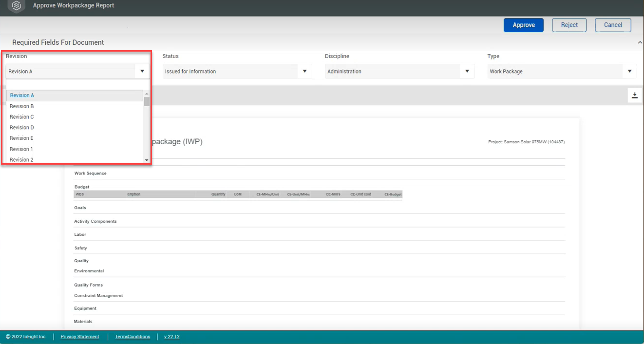The width and height of the screenshot is (644, 344).
Task: Click the Goals section heading
Action: (x=80, y=208)
